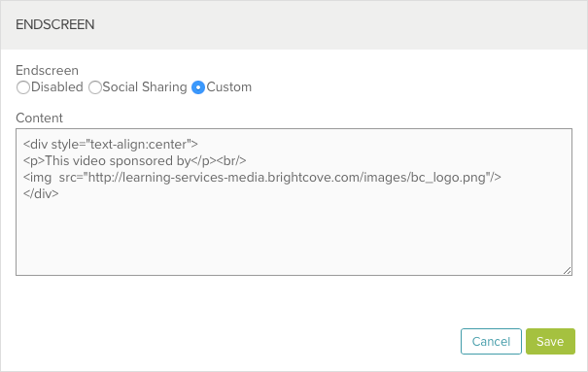Screen dimensions: 588x372
Task: Click the <br/> tag in the content
Action: 231,160
